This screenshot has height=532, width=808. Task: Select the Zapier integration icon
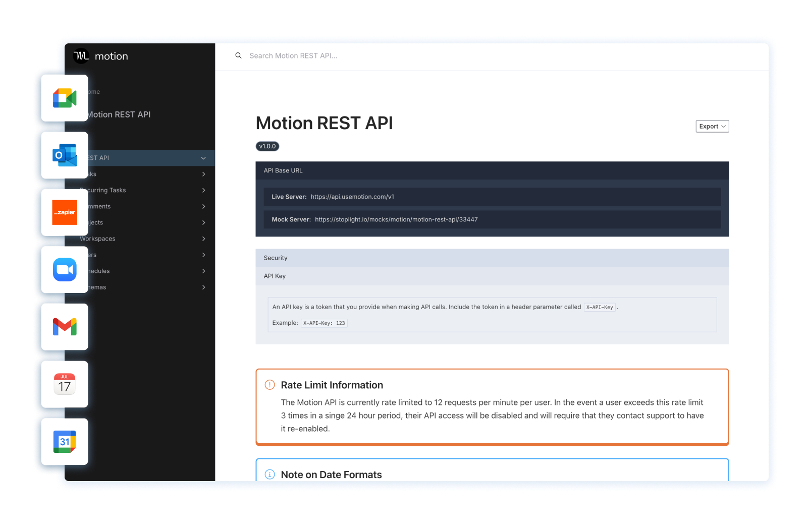pyautogui.click(x=65, y=212)
